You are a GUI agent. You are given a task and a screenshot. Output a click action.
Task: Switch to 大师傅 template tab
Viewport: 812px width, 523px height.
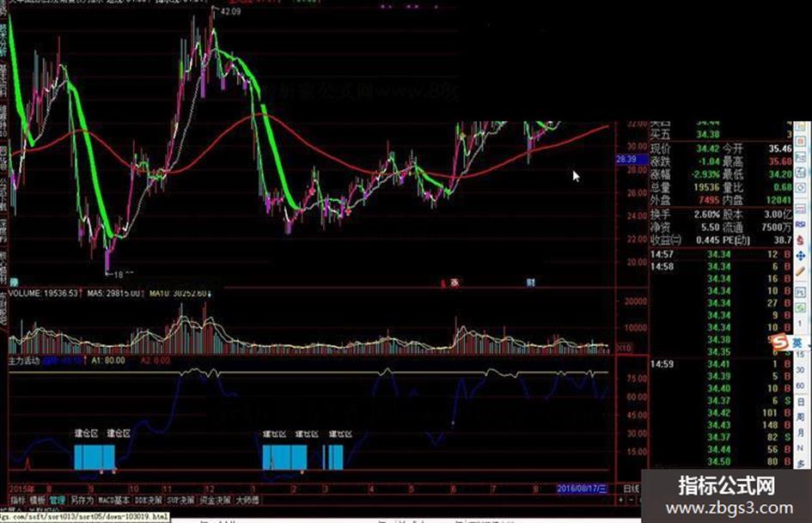pyautogui.click(x=247, y=500)
